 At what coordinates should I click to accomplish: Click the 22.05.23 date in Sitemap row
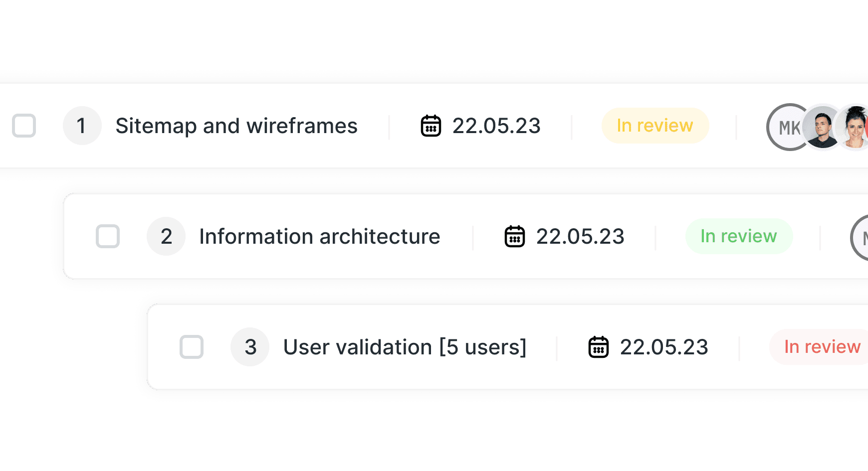(x=496, y=126)
